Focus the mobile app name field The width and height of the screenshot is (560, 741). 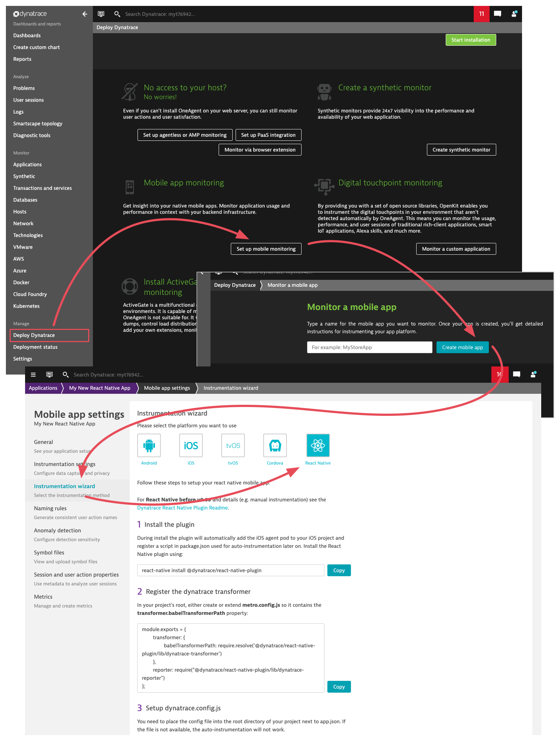[369, 347]
